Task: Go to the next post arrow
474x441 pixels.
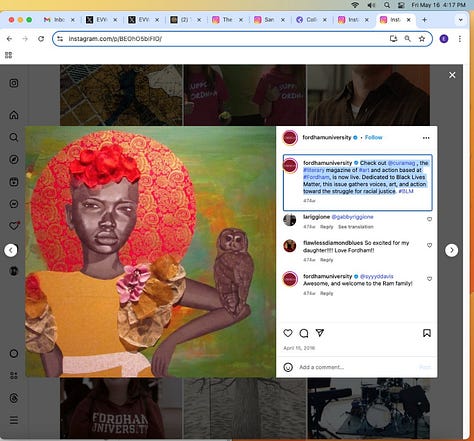Action: point(452,250)
